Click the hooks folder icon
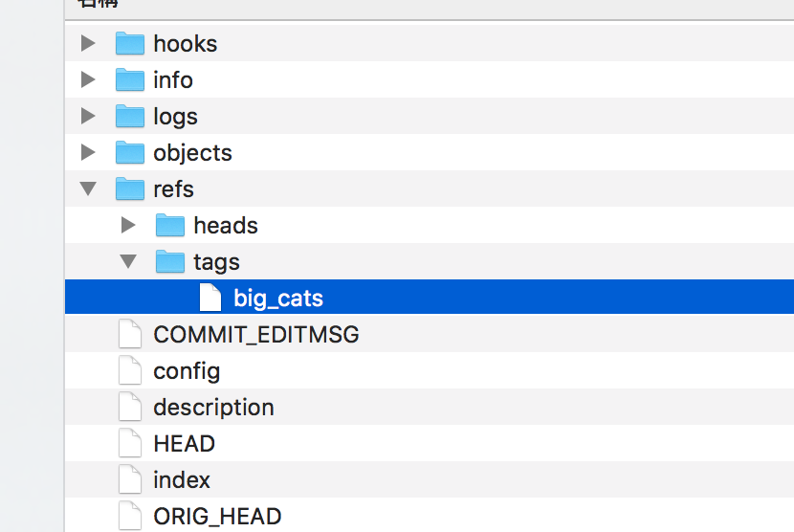 (x=129, y=44)
